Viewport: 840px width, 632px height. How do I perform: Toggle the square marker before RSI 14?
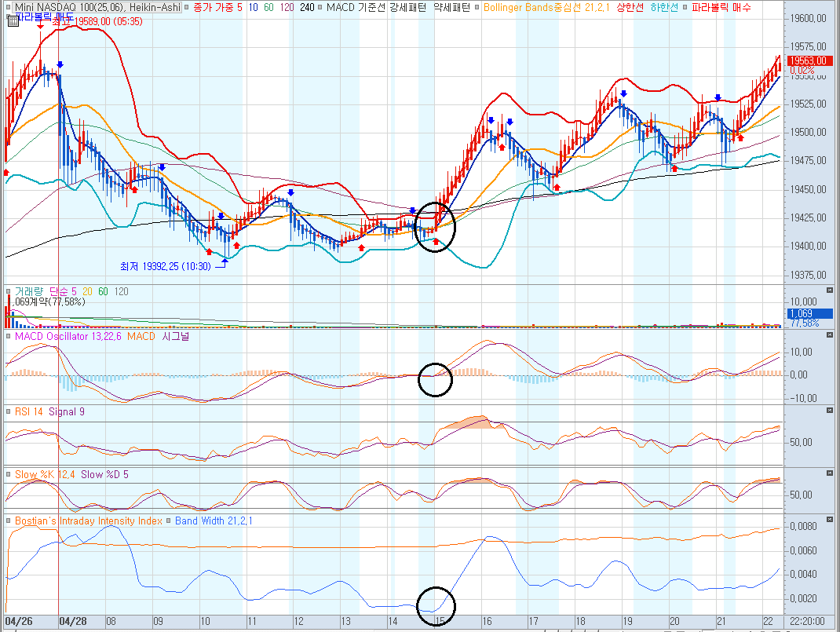pyautogui.click(x=8, y=412)
